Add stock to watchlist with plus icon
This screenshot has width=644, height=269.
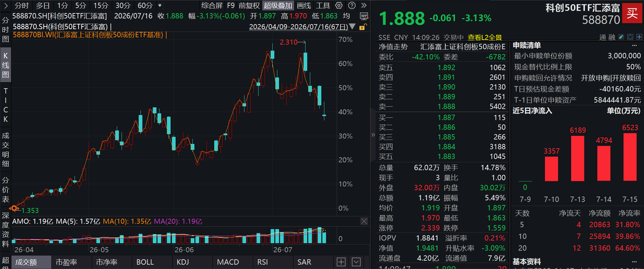point(639,37)
